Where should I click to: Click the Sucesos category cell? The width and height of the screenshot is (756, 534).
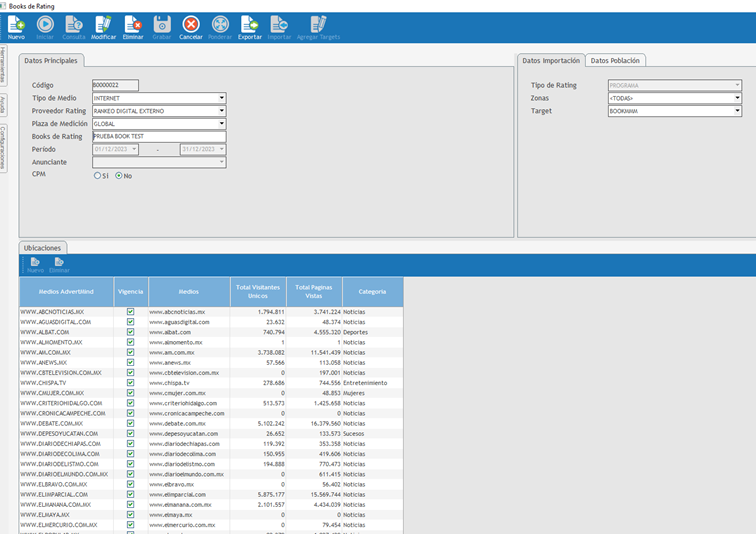(x=372, y=433)
